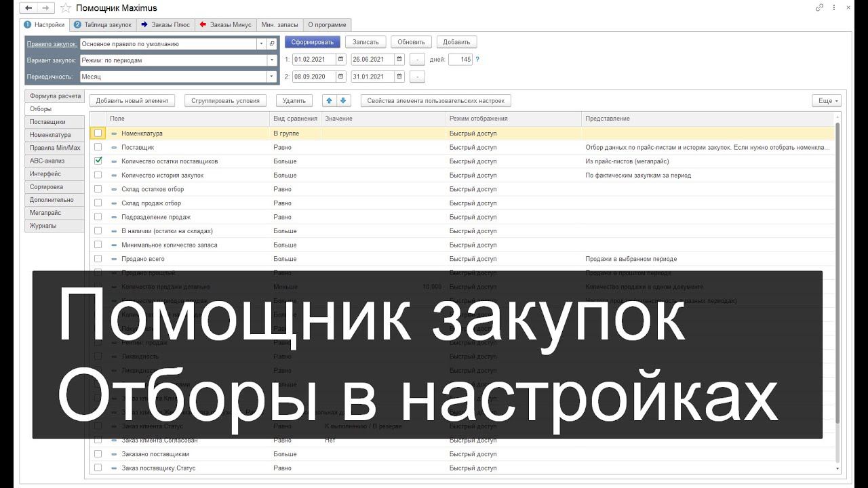The height and width of the screenshot is (488, 868).
Task: Expand the Вариант закупок dropdown
Action: pyautogui.click(x=272, y=60)
